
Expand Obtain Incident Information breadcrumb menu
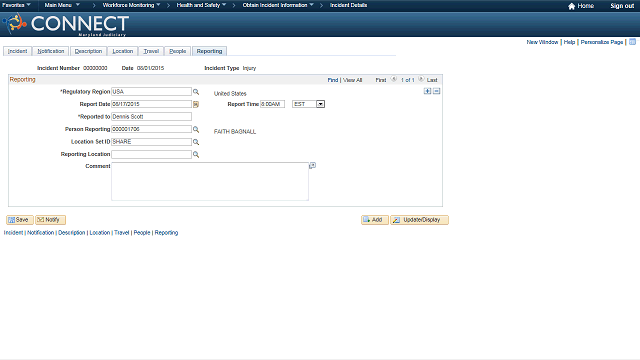click(x=278, y=5)
